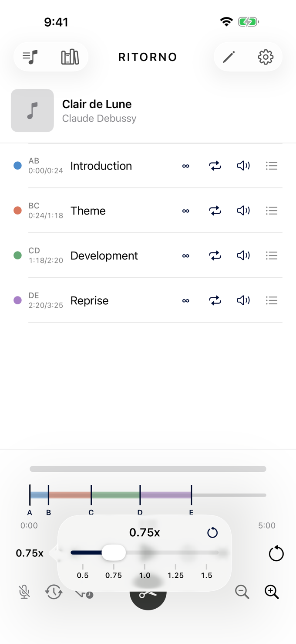The height and width of the screenshot is (644, 296).
Task: Open the history clock icon
Action: pyautogui.click(x=54, y=592)
